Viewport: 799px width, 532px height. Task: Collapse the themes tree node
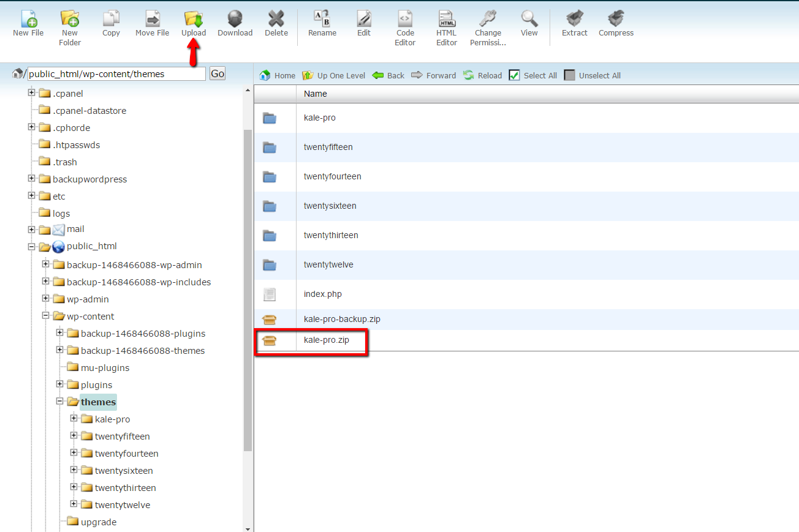[x=59, y=402]
